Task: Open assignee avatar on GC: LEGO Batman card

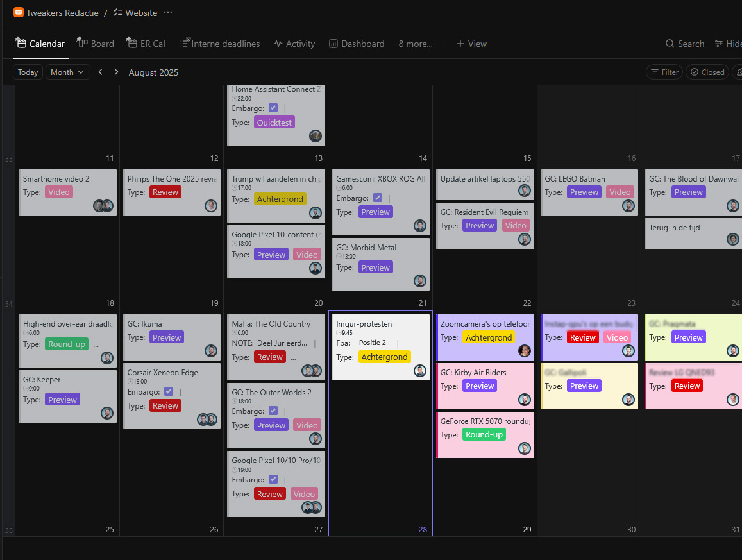Action: (628, 206)
